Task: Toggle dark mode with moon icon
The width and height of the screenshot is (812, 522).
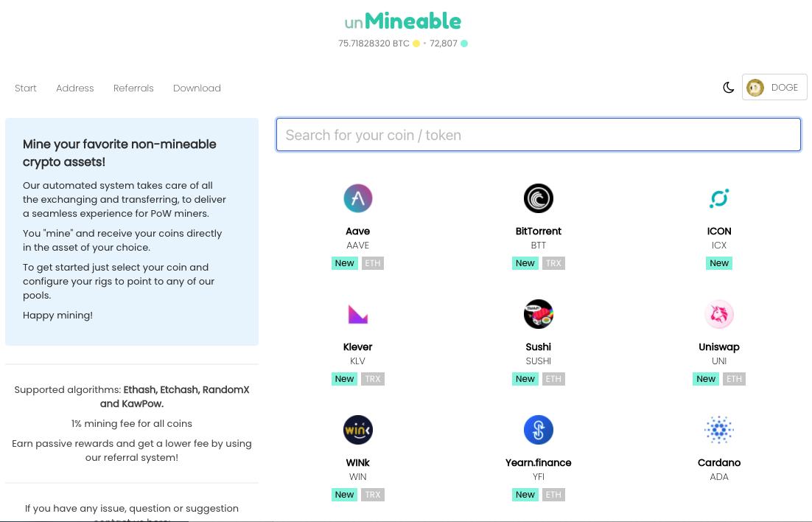Action: pos(728,88)
